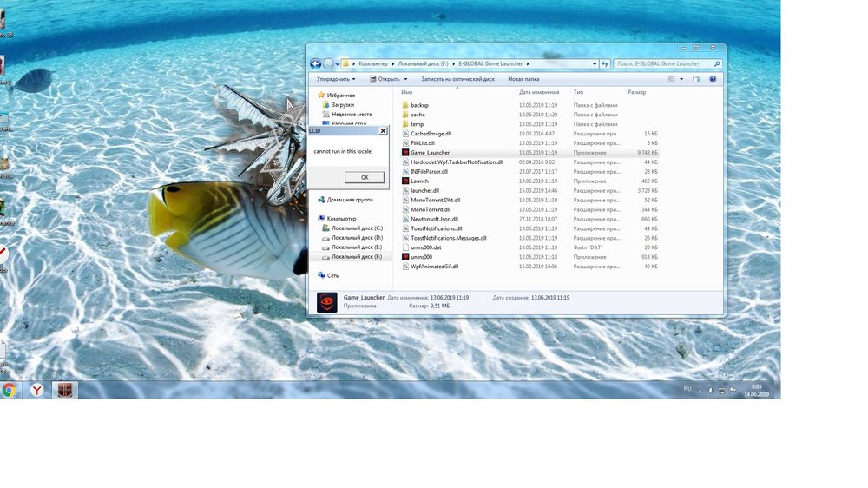Click the blue help question mark icon
The height and width of the screenshot is (488, 868).
point(713,79)
